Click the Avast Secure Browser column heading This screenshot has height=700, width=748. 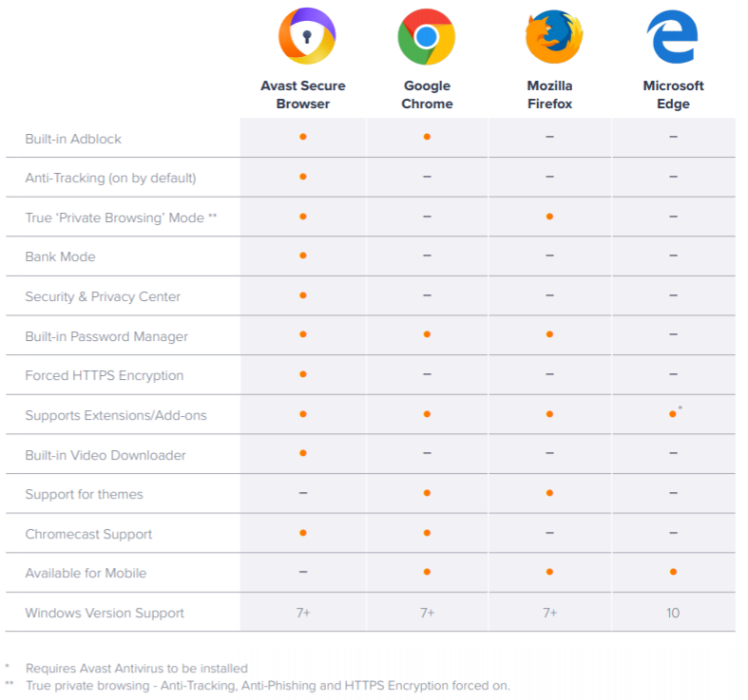point(303,95)
